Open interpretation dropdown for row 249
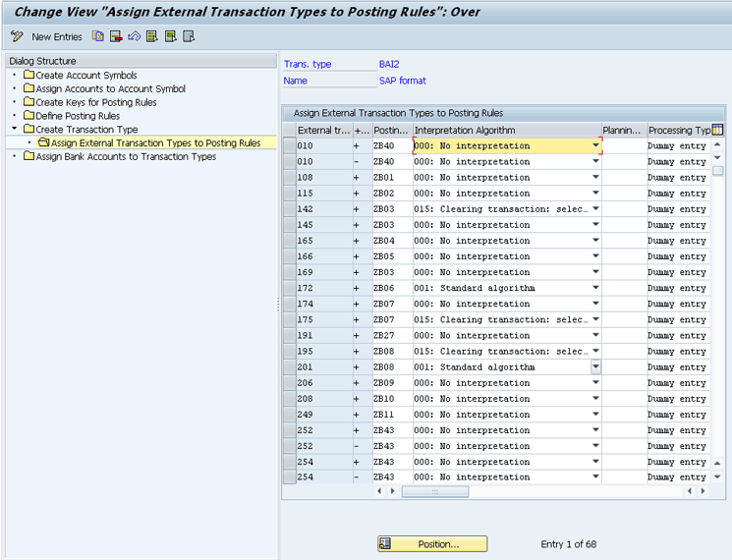 (x=595, y=415)
